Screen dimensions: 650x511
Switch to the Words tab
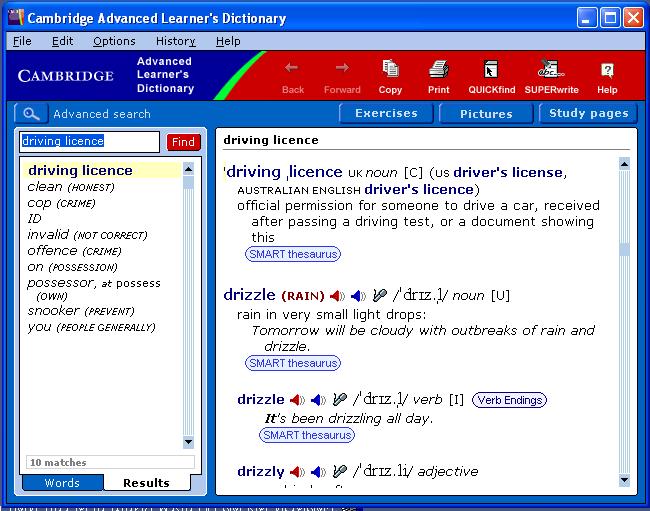tap(62, 483)
